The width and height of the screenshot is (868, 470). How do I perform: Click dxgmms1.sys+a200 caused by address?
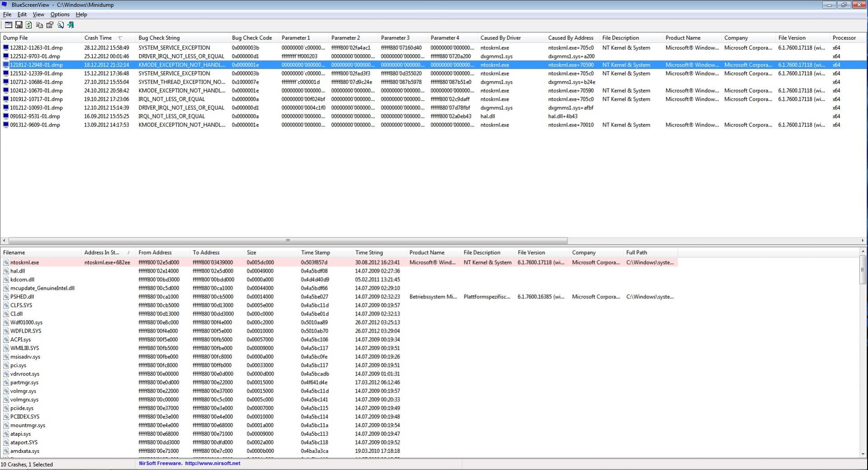tap(571, 56)
